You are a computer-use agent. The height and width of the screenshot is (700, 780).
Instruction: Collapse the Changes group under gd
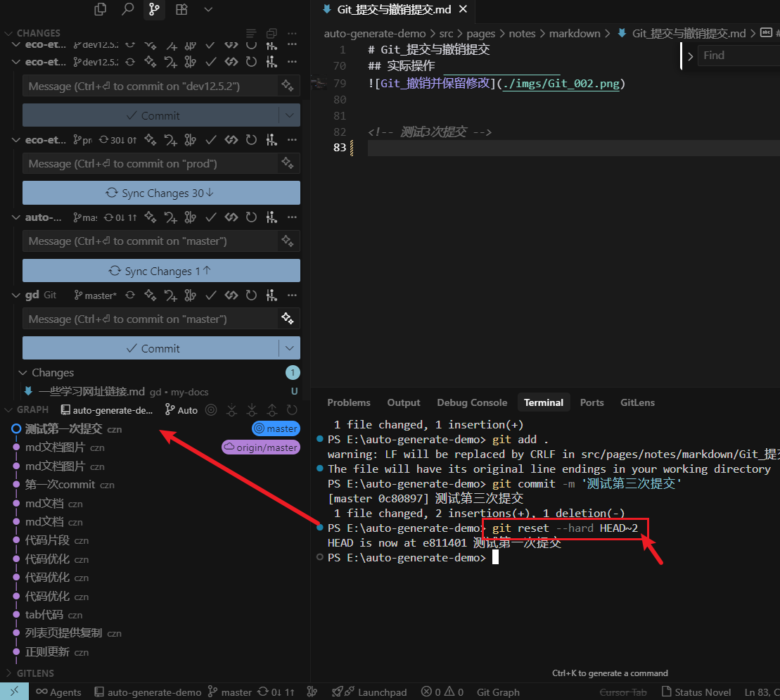[22, 373]
